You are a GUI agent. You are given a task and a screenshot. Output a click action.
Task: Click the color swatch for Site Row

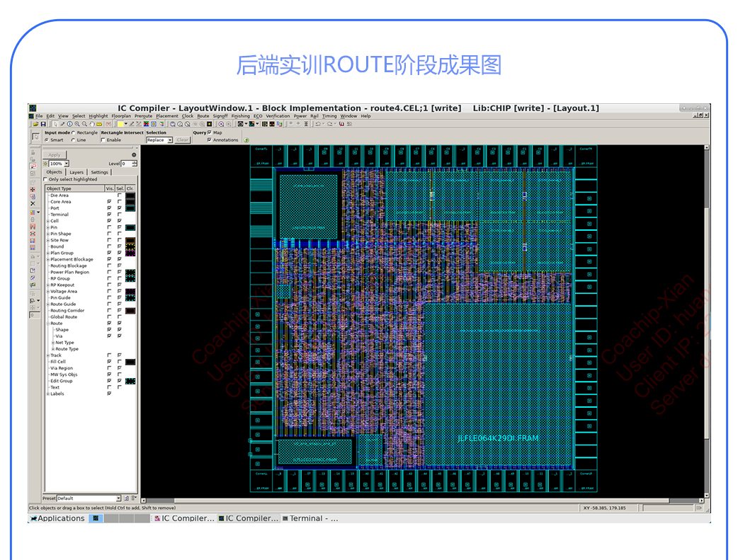click(x=130, y=240)
